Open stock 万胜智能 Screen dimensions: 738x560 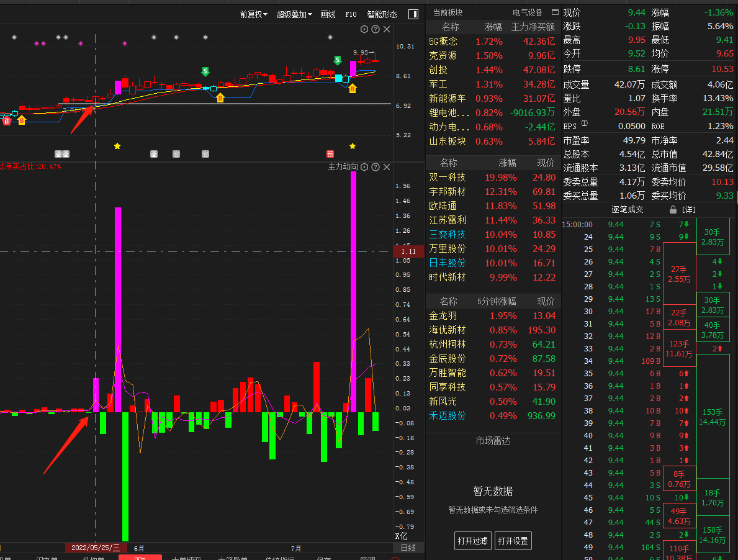click(x=492, y=373)
